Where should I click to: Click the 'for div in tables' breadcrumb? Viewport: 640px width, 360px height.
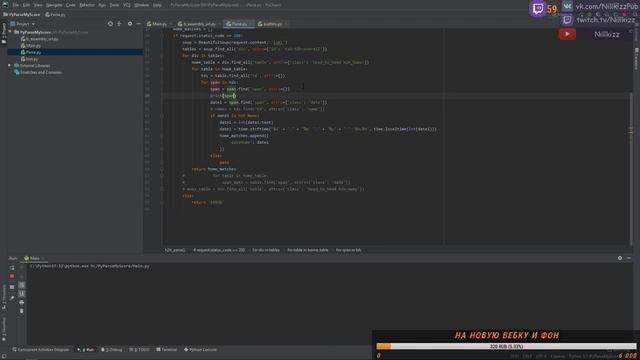point(266,250)
